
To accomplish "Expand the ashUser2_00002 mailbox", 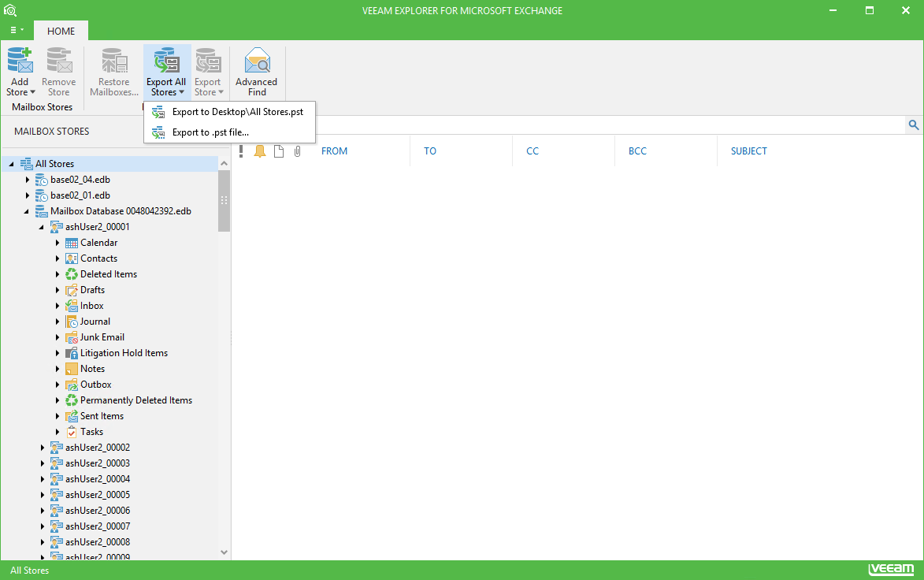I will tap(43, 448).
